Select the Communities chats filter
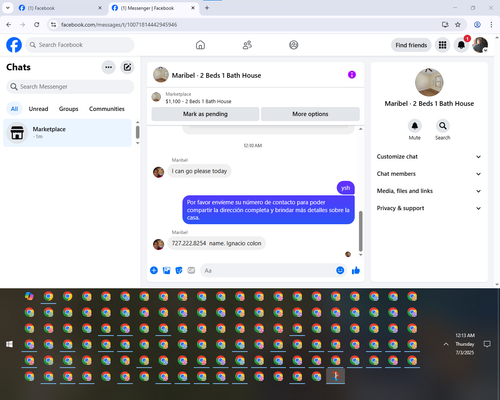The image size is (500, 400). pos(107,109)
